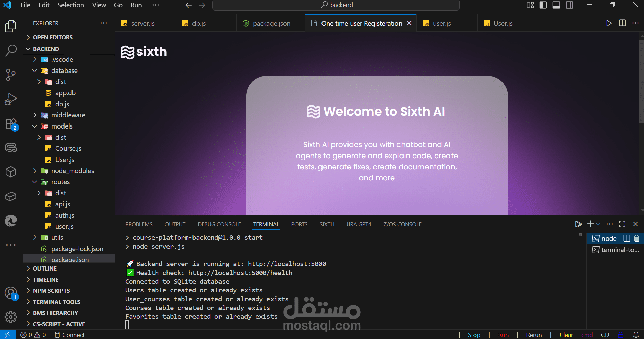Screen dimensions: 644x339
Task: Show notifications bell in status bar
Action: 636,335
